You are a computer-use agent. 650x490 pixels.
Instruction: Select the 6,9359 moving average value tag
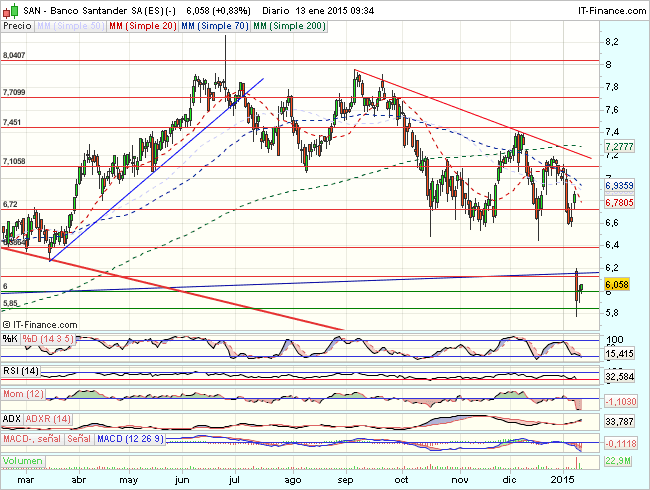tap(619, 186)
